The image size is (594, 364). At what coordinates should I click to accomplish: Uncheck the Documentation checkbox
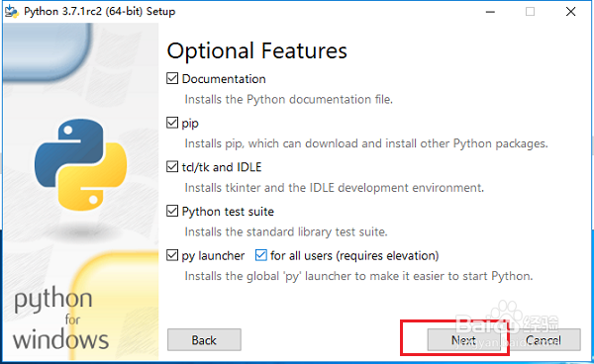pos(172,79)
